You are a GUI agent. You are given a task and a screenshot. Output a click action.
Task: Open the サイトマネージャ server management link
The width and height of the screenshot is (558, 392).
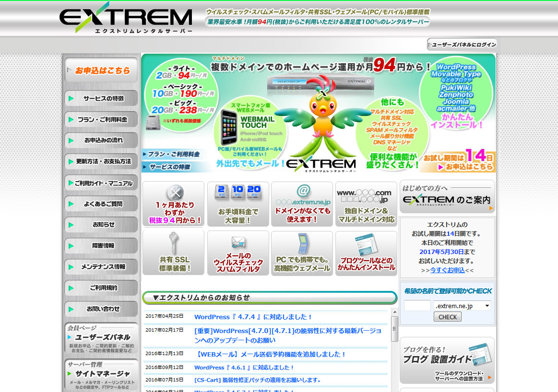[101, 375]
